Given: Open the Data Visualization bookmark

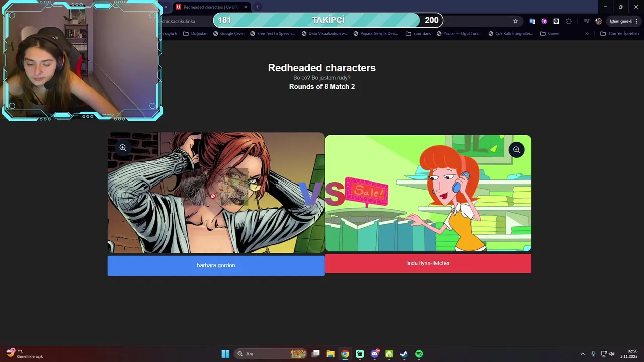Looking at the screenshot, I should 325,34.
